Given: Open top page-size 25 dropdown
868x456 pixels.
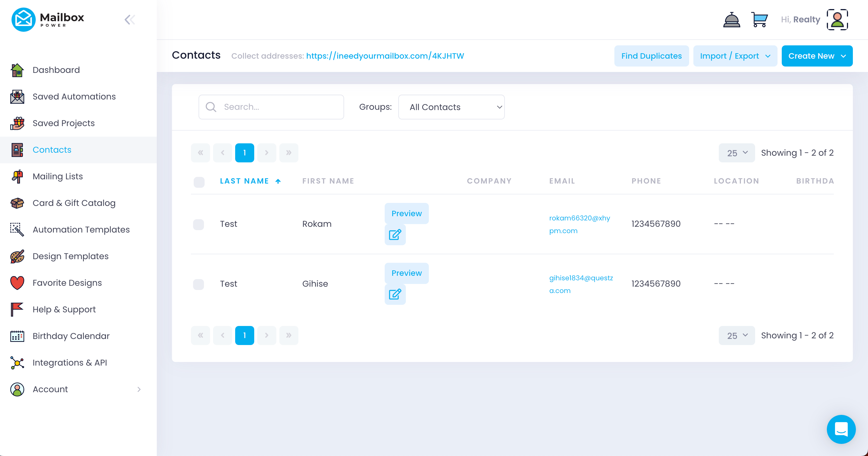Looking at the screenshot, I should point(736,153).
